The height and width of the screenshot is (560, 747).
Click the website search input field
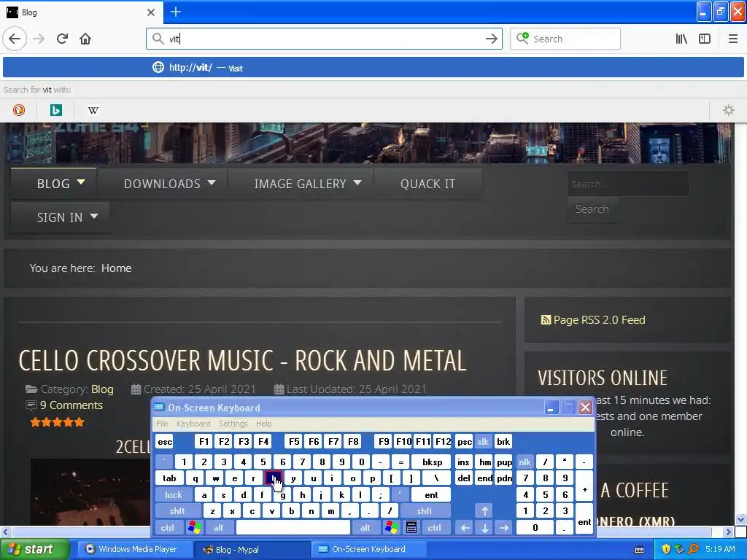[x=628, y=184]
